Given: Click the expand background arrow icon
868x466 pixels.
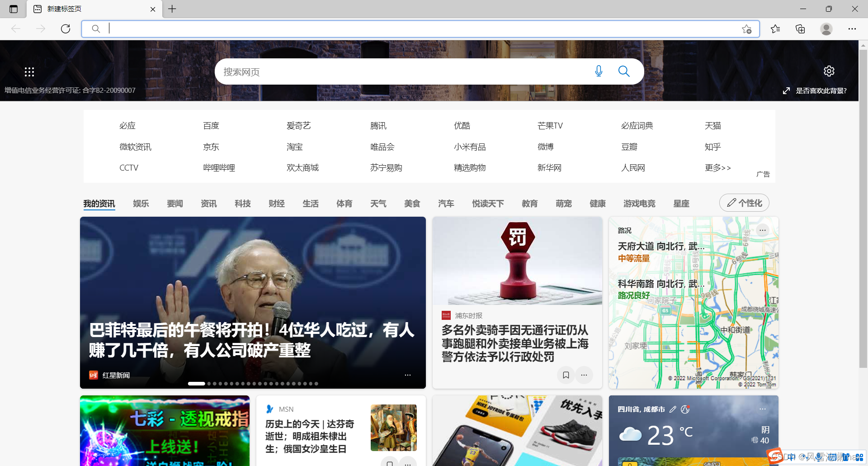Looking at the screenshot, I should pyautogui.click(x=786, y=90).
